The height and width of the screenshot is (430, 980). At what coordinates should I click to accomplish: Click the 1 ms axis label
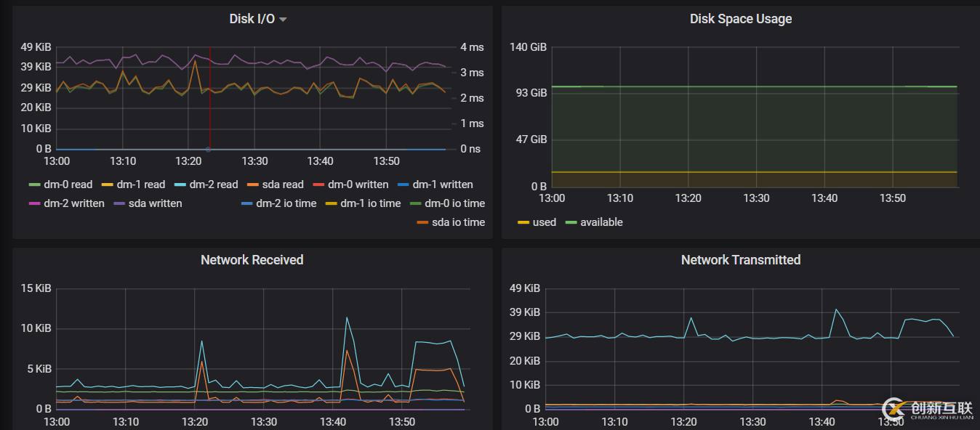click(472, 123)
